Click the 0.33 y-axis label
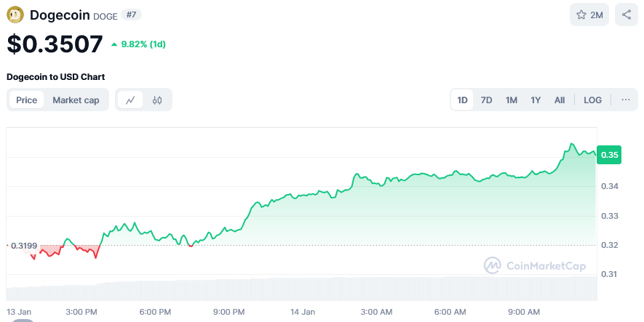This screenshot has height=322, width=644. (610, 216)
